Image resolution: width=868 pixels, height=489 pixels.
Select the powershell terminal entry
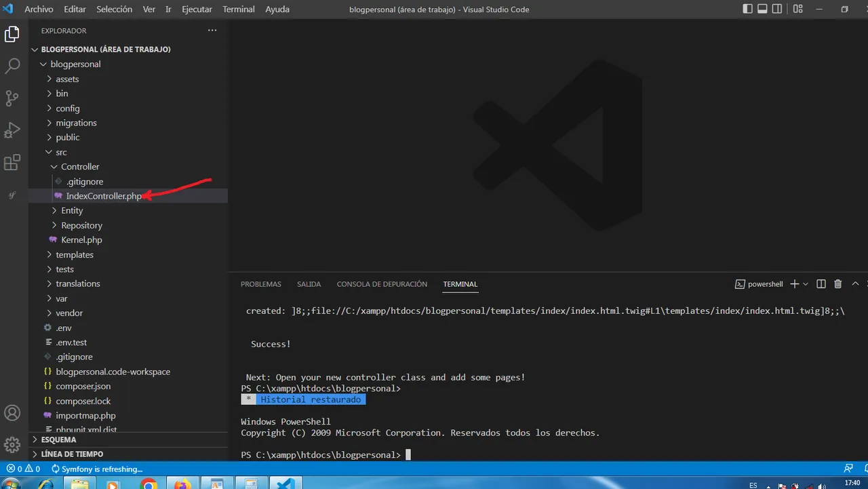coord(759,284)
